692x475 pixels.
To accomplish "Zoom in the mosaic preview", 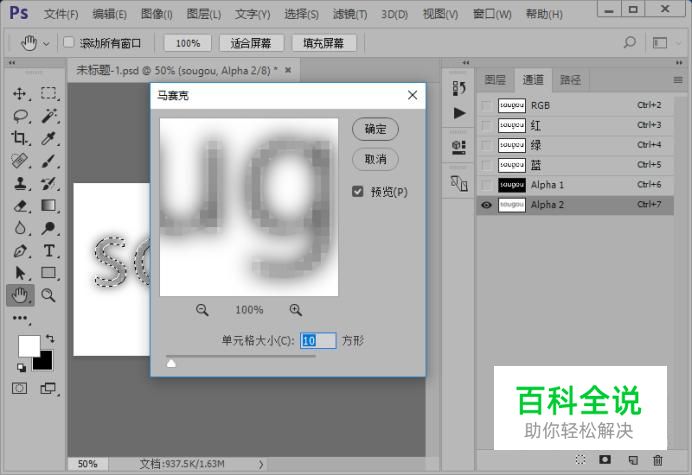I will [296, 310].
